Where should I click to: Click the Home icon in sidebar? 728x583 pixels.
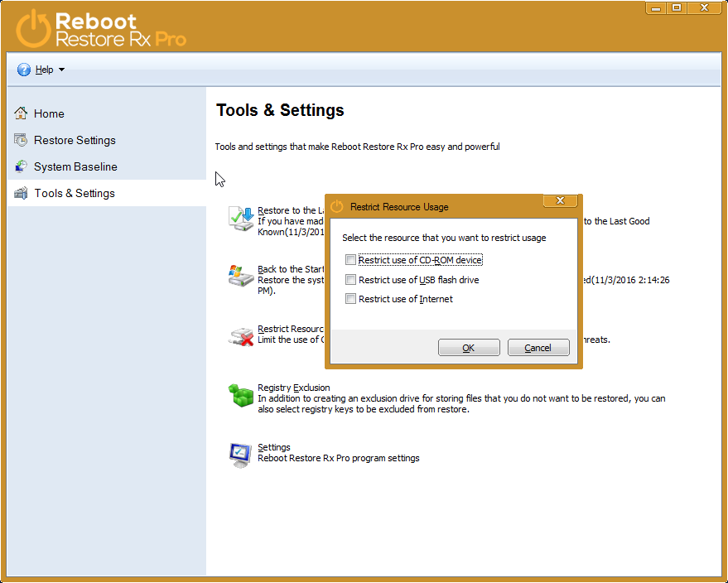coord(21,113)
